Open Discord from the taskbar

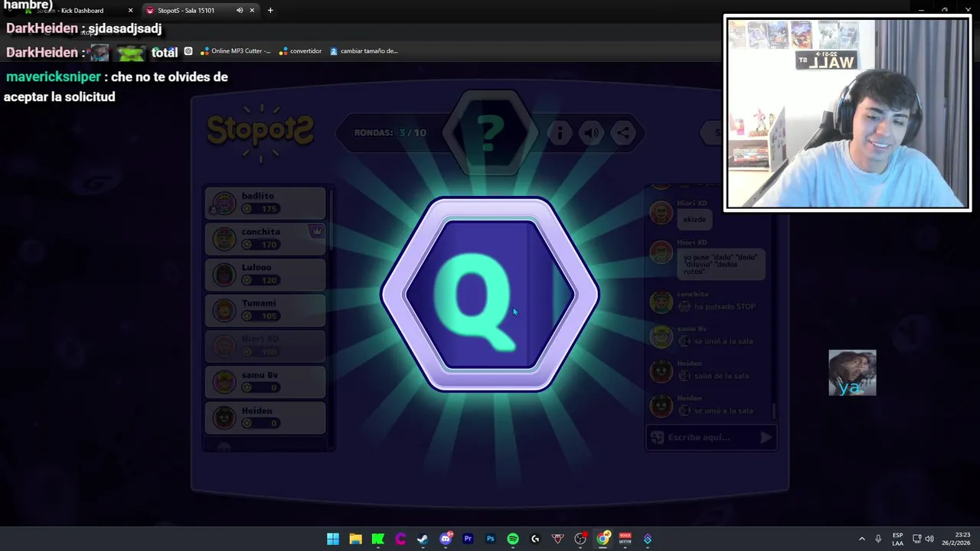click(446, 539)
